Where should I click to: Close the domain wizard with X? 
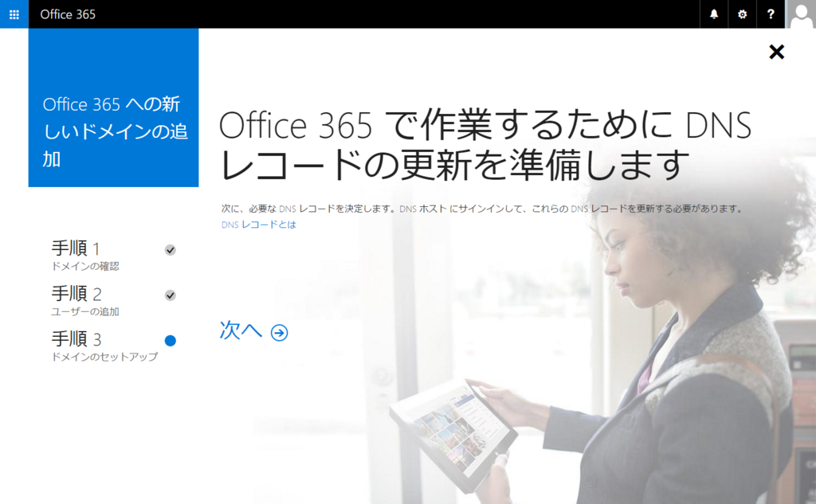(776, 52)
